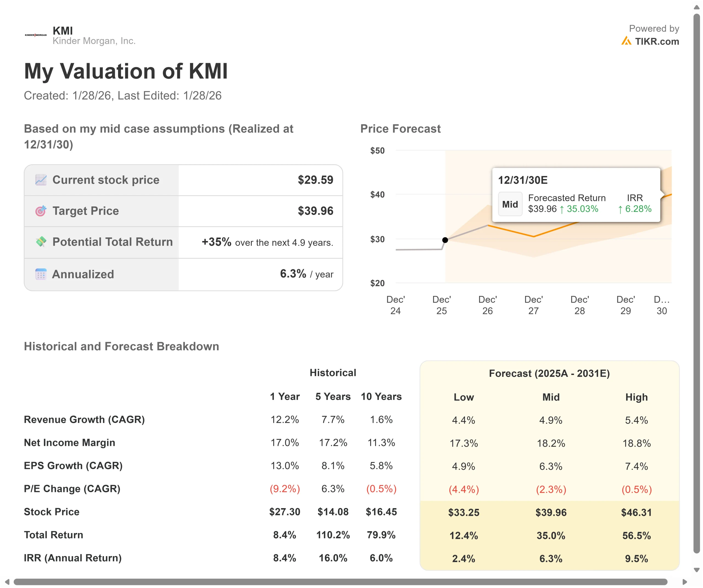The image size is (703, 588).
Task: Click the Target Price bullseye icon
Action: click(41, 211)
